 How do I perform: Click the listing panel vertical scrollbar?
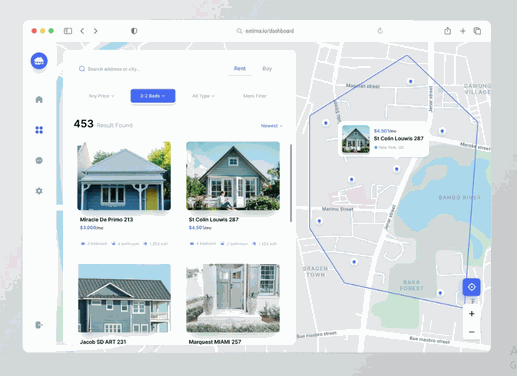point(291,183)
